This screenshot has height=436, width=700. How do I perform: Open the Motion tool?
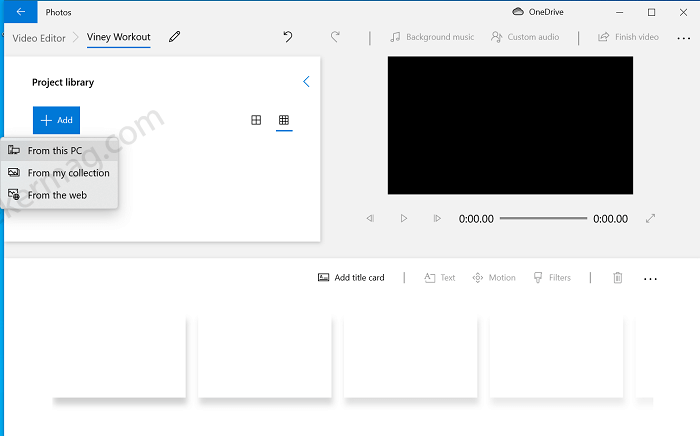pos(494,278)
